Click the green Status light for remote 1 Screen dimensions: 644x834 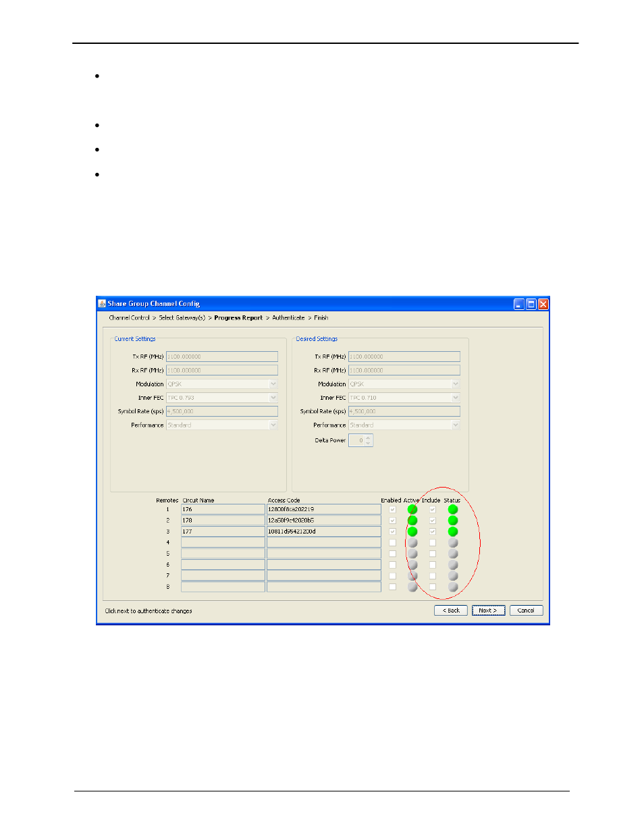tap(453, 510)
